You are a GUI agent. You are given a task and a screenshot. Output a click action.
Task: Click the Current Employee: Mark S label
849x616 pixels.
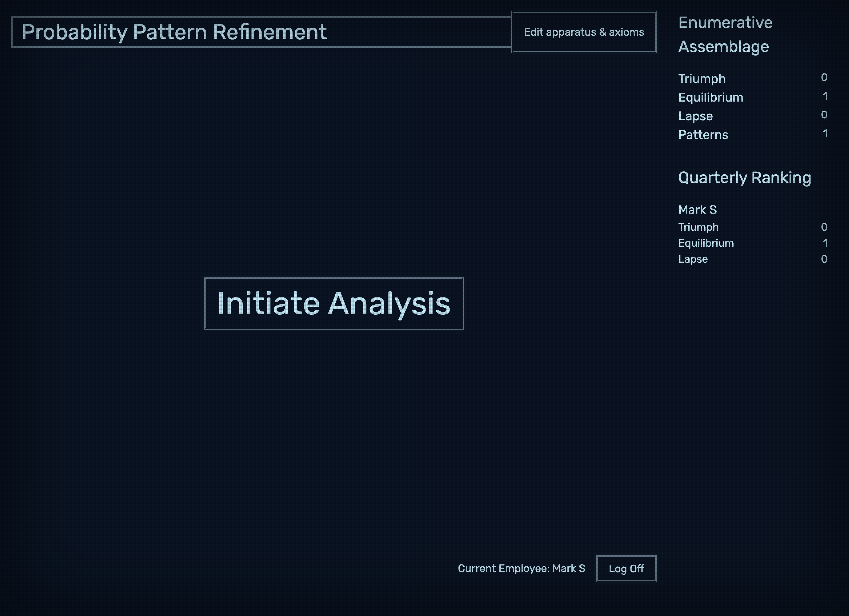(521, 568)
